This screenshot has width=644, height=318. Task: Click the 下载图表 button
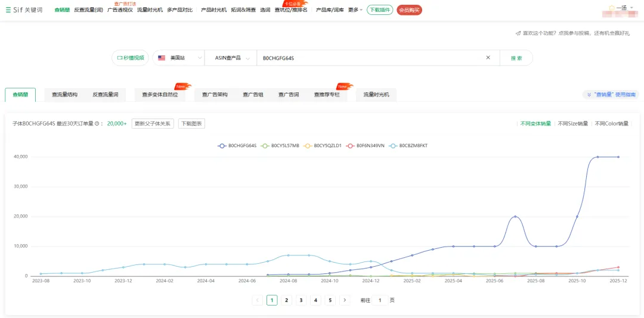point(191,124)
